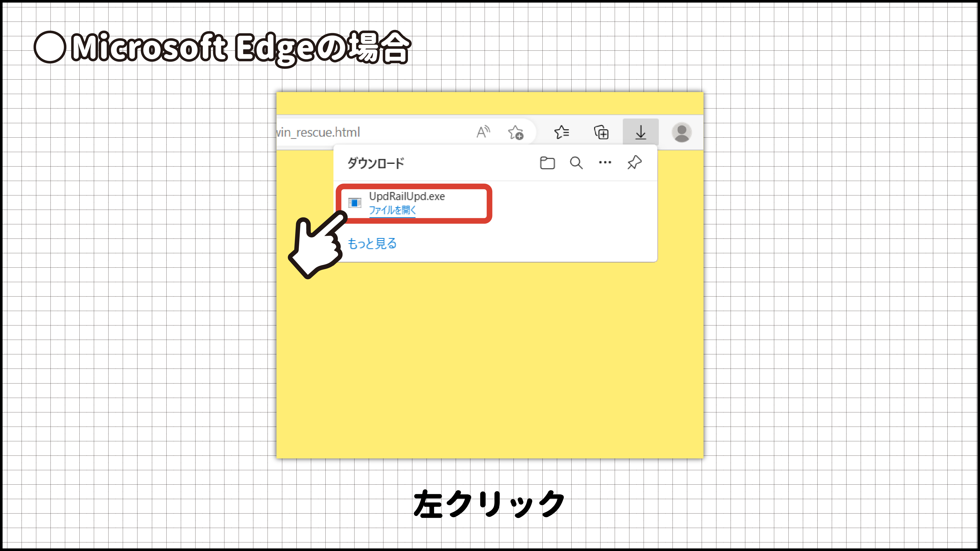Open the user profile avatar
Image resolution: width=980 pixels, height=551 pixels.
pyautogui.click(x=681, y=132)
